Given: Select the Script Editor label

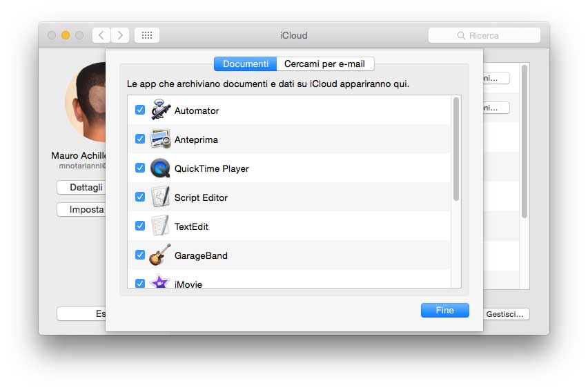Looking at the screenshot, I should click(201, 197).
